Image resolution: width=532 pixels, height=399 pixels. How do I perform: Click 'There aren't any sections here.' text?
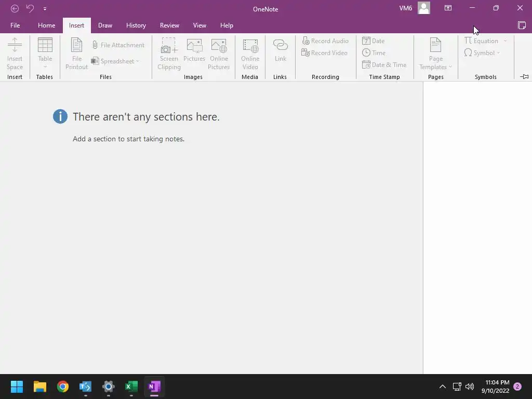point(146,117)
